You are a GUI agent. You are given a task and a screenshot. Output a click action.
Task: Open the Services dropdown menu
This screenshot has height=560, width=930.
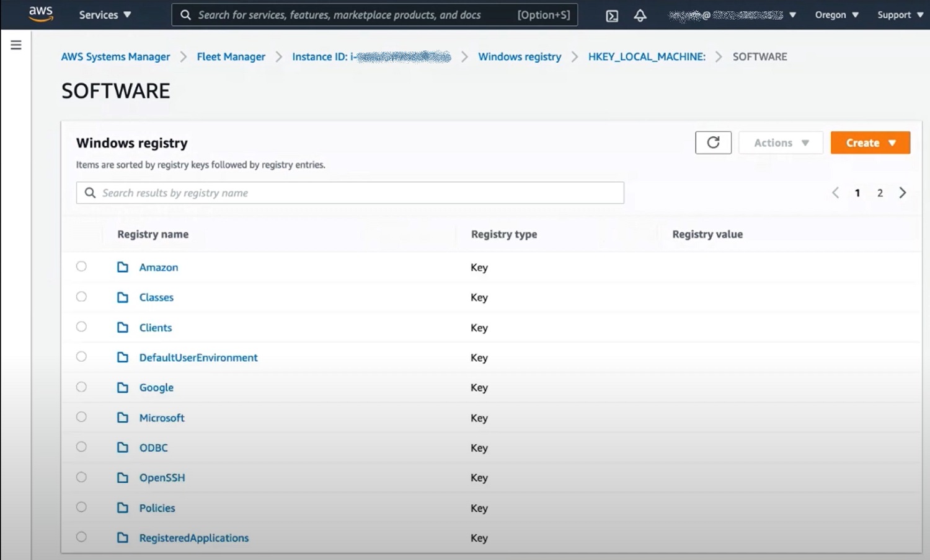point(105,15)
